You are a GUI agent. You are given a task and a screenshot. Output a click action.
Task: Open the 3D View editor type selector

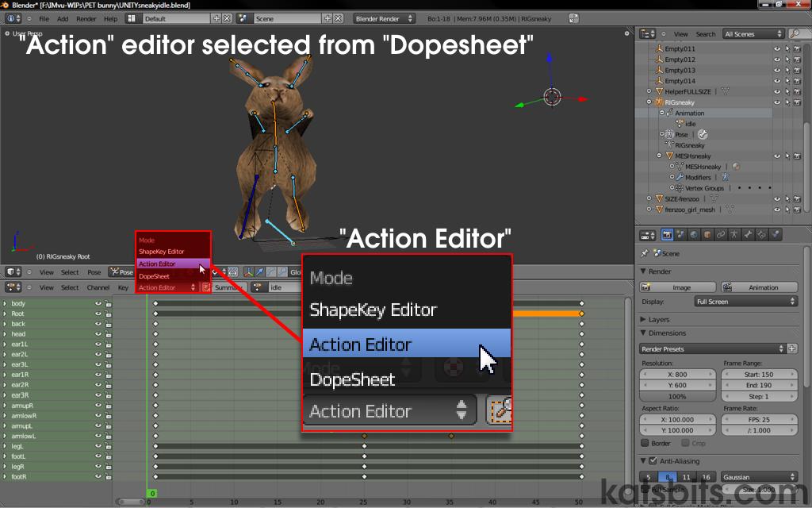(13, 271)
